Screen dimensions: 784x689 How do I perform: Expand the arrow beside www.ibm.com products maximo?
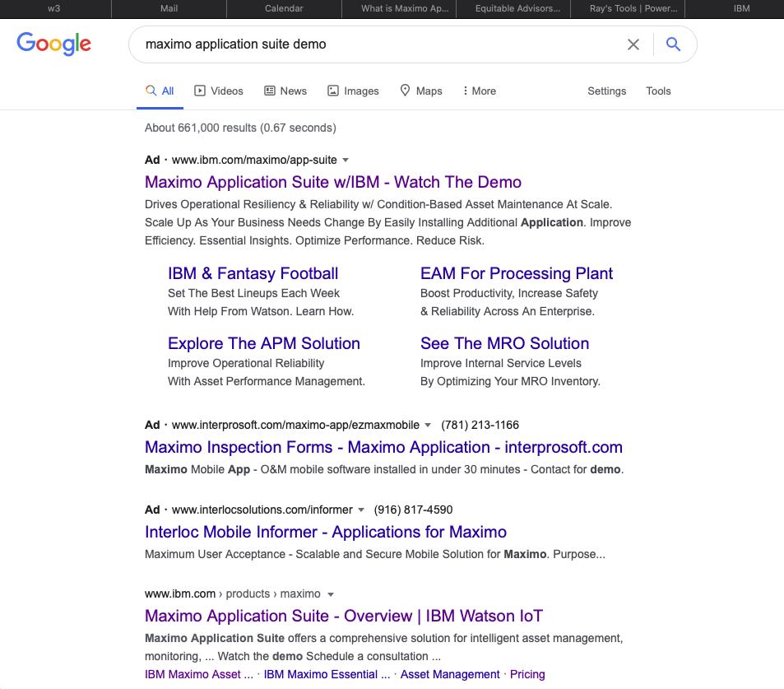point(330,594)
